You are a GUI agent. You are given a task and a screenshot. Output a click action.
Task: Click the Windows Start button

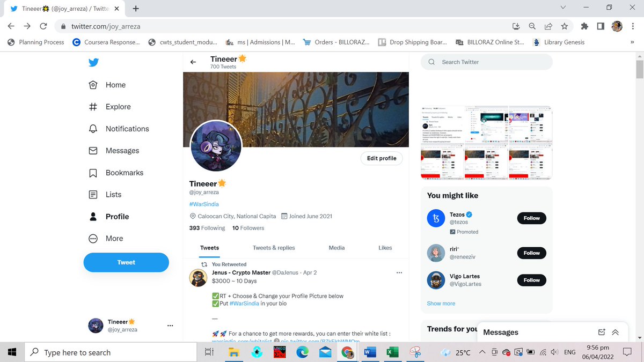(12, 352)
